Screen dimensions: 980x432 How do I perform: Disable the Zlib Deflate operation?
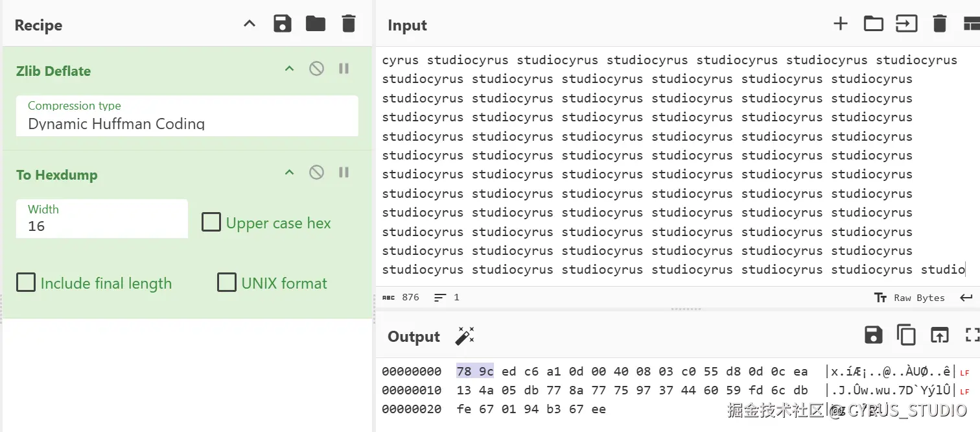(x=316, y=68)
